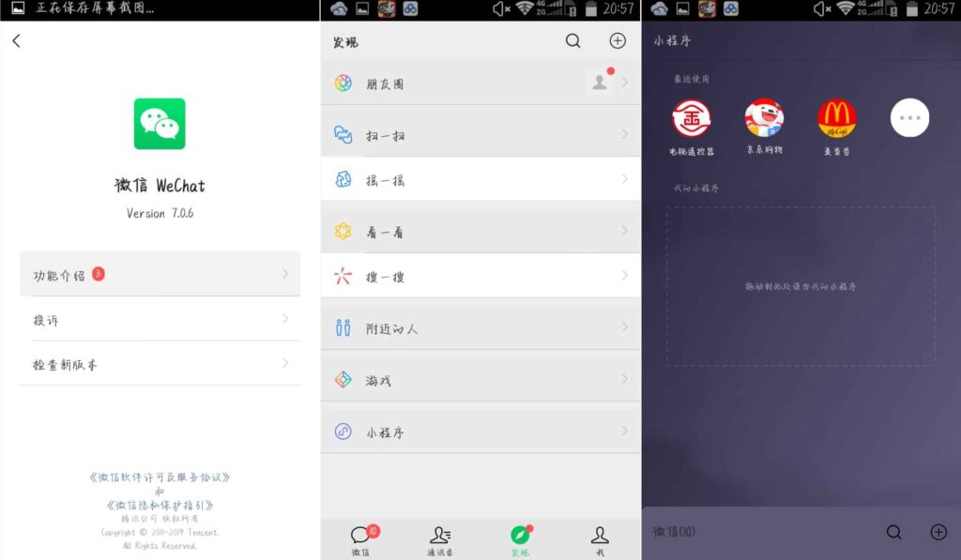
Task: Open the 投诉 complaint row
Action: click(160, 319)
